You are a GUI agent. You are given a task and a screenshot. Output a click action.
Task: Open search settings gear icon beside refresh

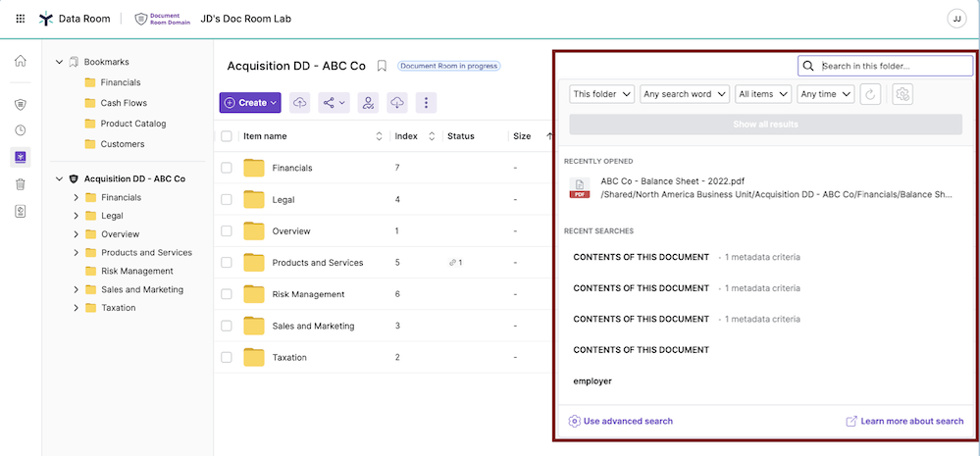coord(903,94)
